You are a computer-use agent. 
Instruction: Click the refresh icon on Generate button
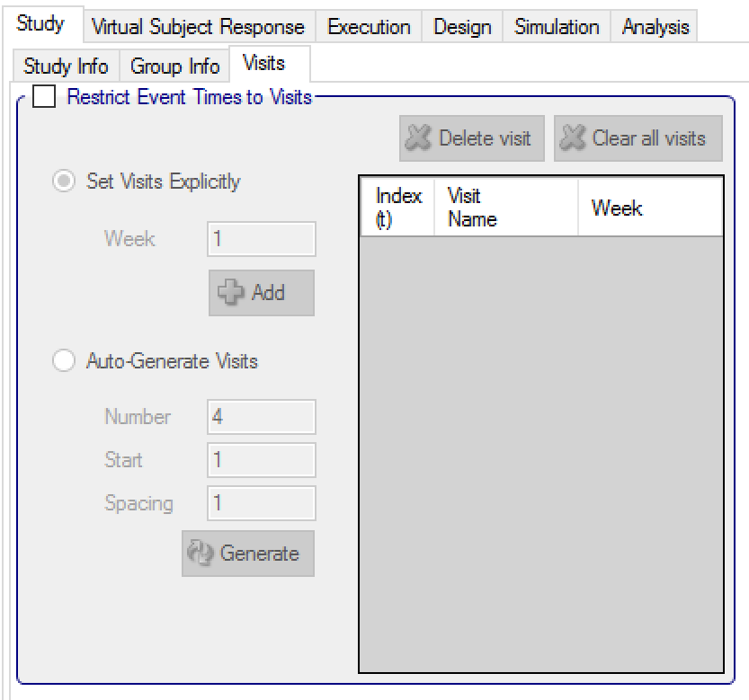[x=201, y=554]
